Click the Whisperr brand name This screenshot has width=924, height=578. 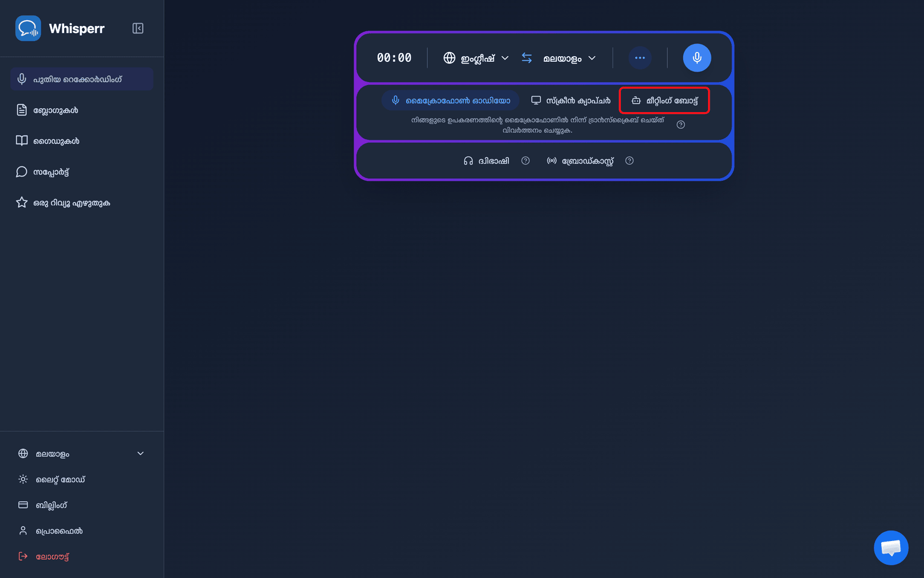[77, 28]
